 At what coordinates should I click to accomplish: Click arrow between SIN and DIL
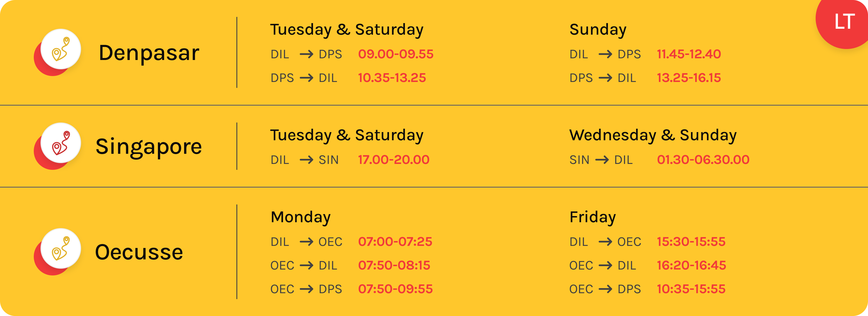[602, 160]
